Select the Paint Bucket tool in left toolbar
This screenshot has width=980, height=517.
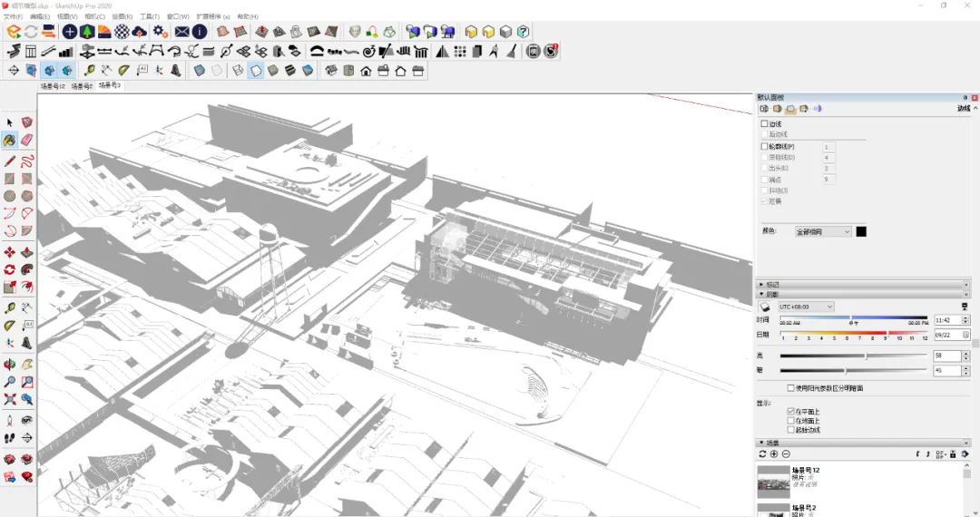coord(9,141)
